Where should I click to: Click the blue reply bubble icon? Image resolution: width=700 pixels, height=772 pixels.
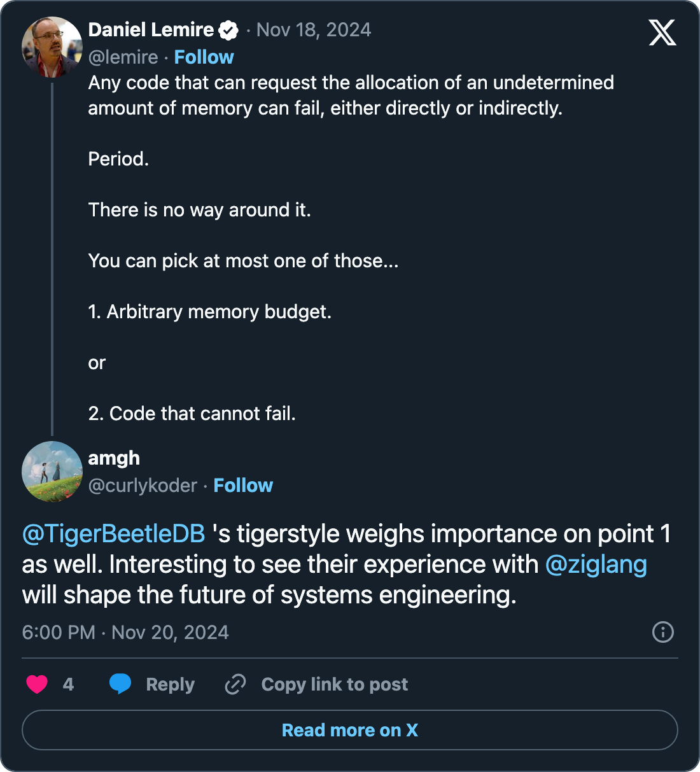[120, 684]
